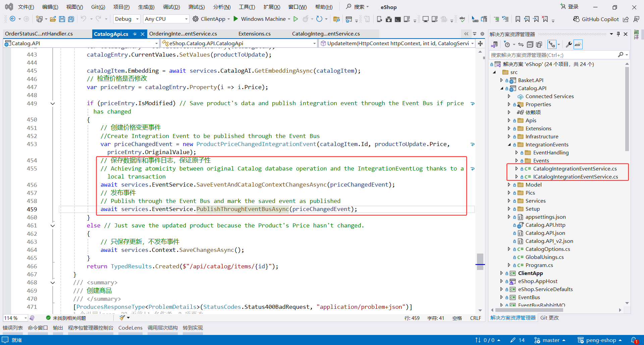Image resolution: width=644 pixels, height=345 pixels.
Task: Go to previous bookmark icon
Action: tap(527, 19)
